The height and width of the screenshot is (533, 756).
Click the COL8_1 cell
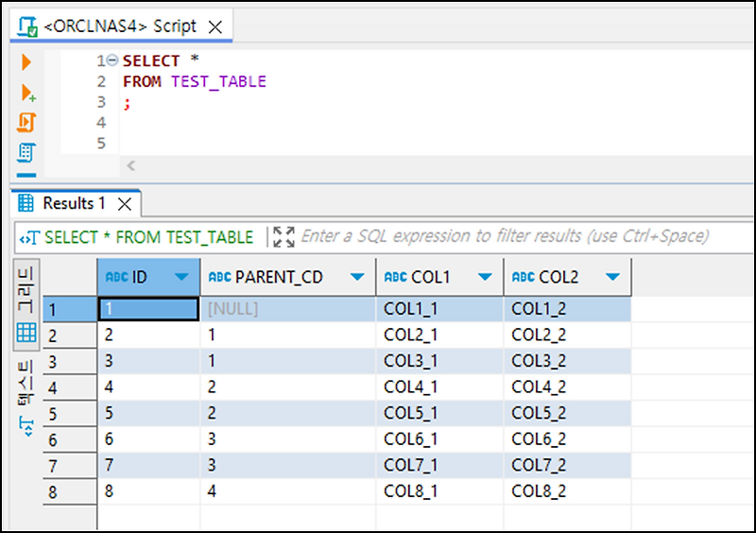(439, 491)
